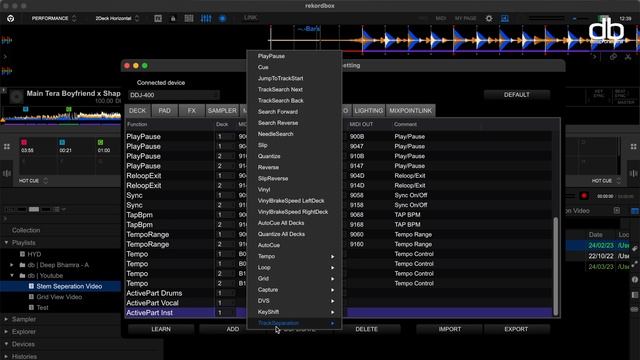
Task: Switch to the PAD tab
Action: 164,111
